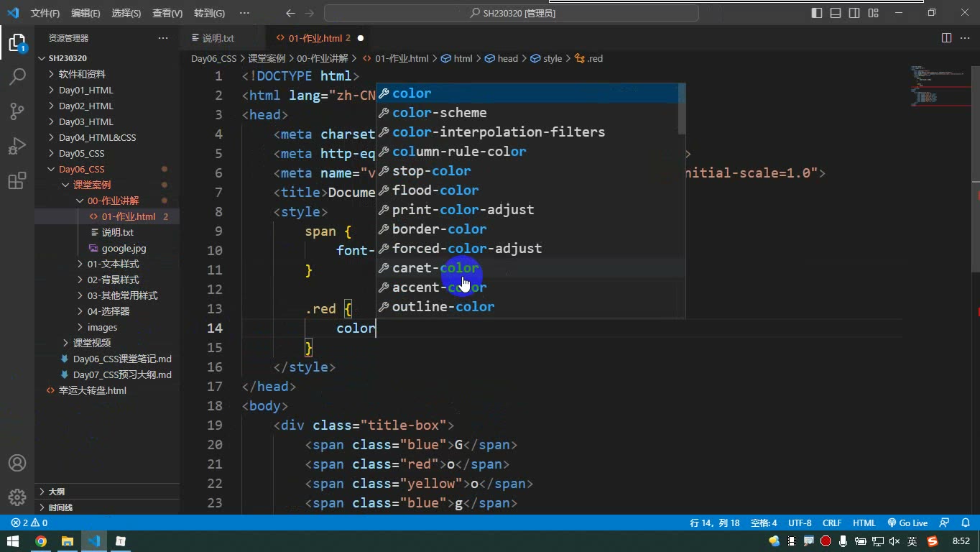This screenshot has width=980, height=552.
Task: Open the Explorer view in activity bar
Action: (17, 42)
